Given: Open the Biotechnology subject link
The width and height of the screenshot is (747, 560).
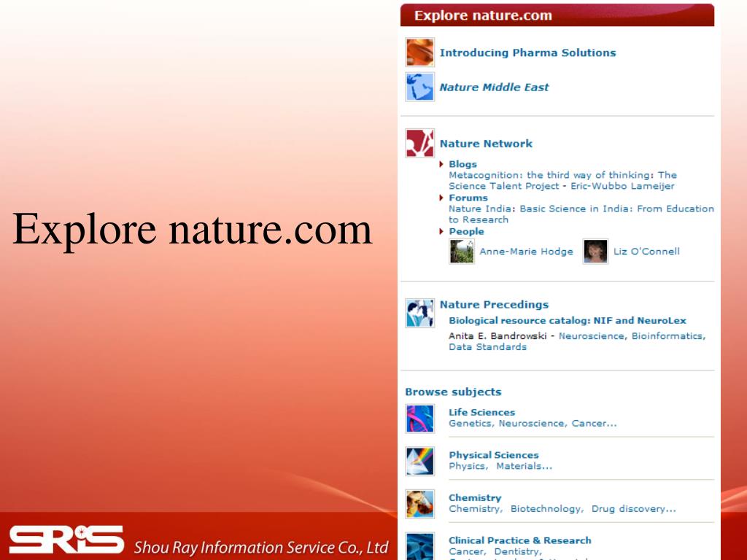Looking at the screenshot, I should pyautogui.click(x=546, y=509).
